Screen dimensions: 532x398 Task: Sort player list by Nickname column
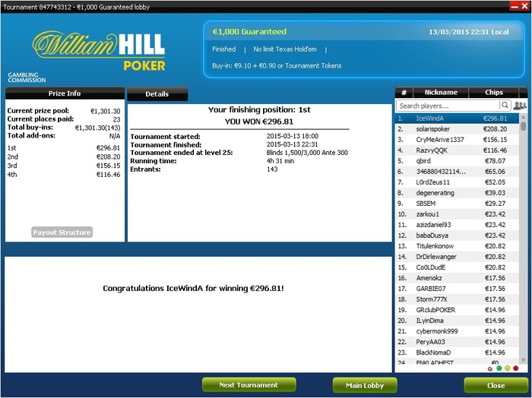coord(441,92)
